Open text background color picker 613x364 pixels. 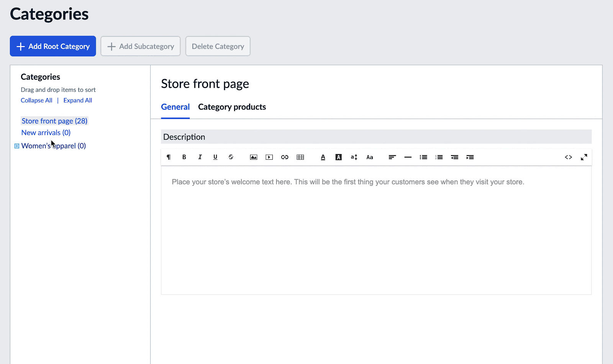[x=339, y=157]
